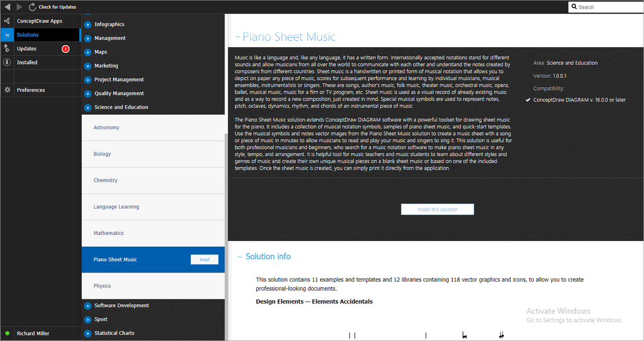
Task: Click the ConceptDraw DIAGRAM compatibility checkmark
Action: point(528,100)
